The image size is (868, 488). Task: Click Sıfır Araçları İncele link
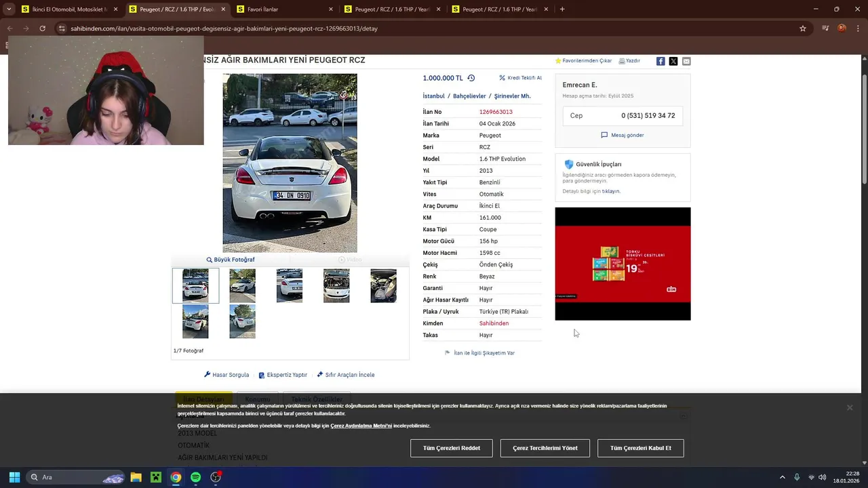click(x=346, y=375)
